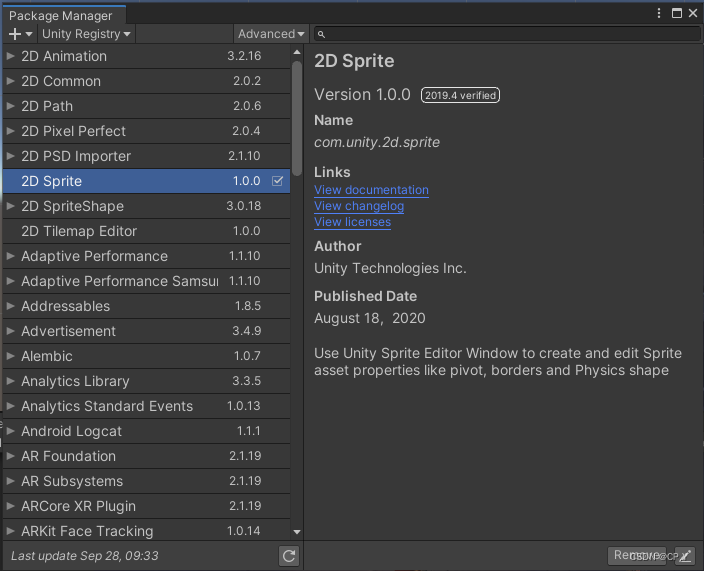Select the AR Subsystems package
Screen dimensions: 704x571
pos(146,481)
